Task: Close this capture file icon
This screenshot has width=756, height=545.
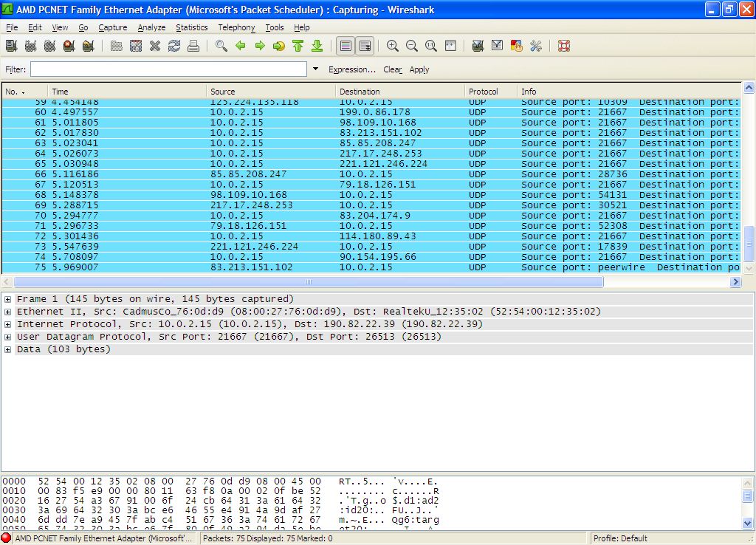Action: pos(155,46)
